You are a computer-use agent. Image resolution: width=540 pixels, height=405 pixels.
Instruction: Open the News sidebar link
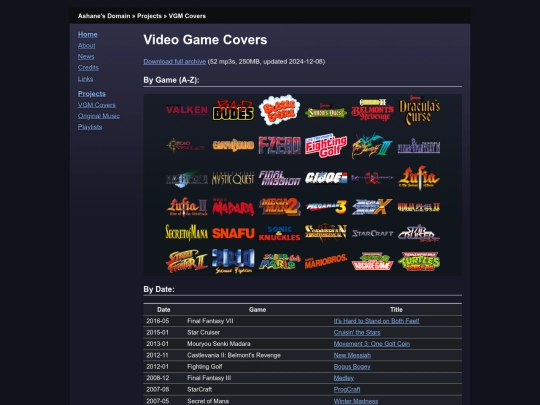[x=86, y=56]
